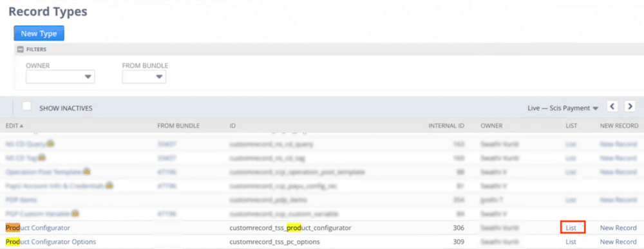The height and width of the screenshot is (249, 644).
Task: Open the NS CD Tag record type
Action: pos(21,158)
